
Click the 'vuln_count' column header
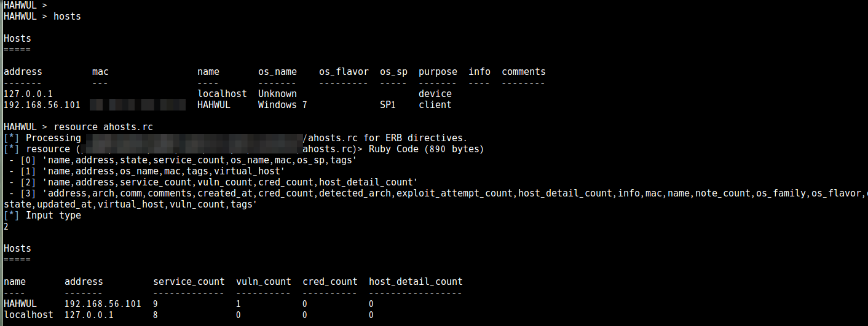click(263, 282)
